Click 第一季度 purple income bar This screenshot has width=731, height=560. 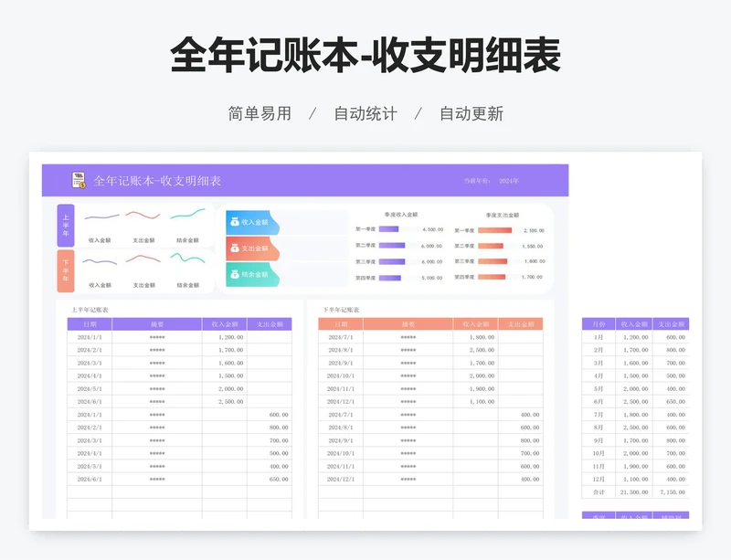pyautogui.click(x=389, y=229)
